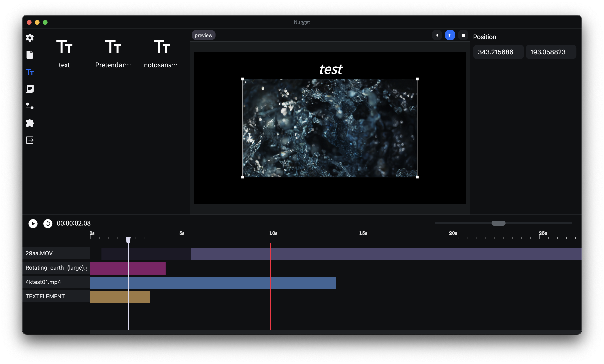Select the 4ktest01.mp4 track label
The height and width of the screenshot is (364, 604).
(56, 282)
